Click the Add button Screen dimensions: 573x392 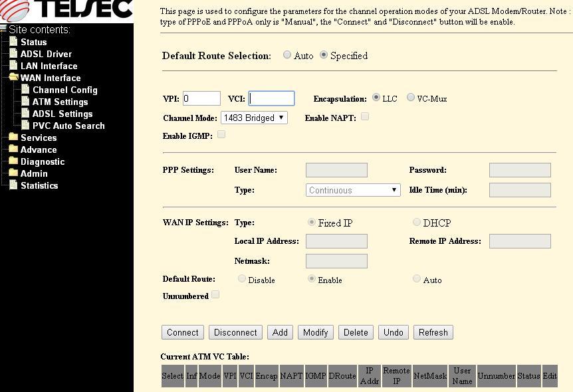pos(280,332)
